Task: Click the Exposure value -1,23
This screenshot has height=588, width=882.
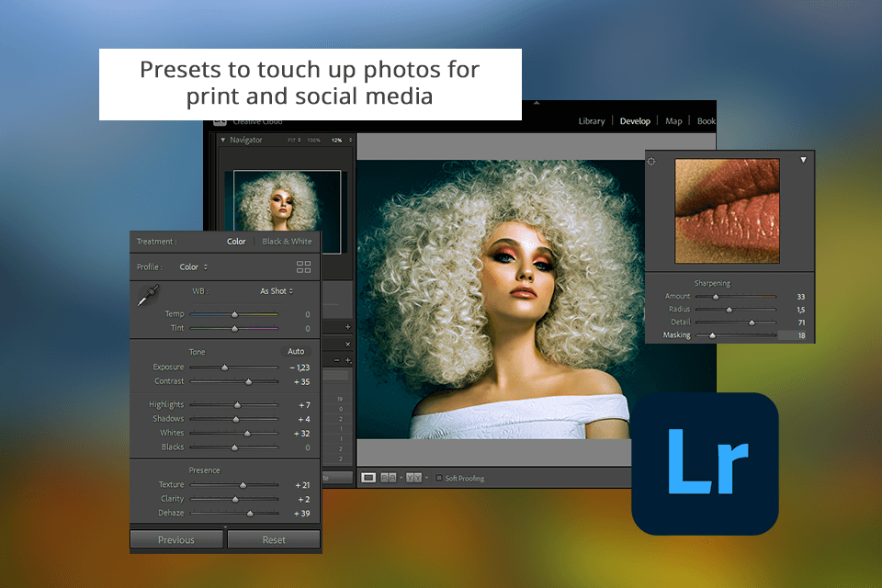Action: [x=300, y=367]
